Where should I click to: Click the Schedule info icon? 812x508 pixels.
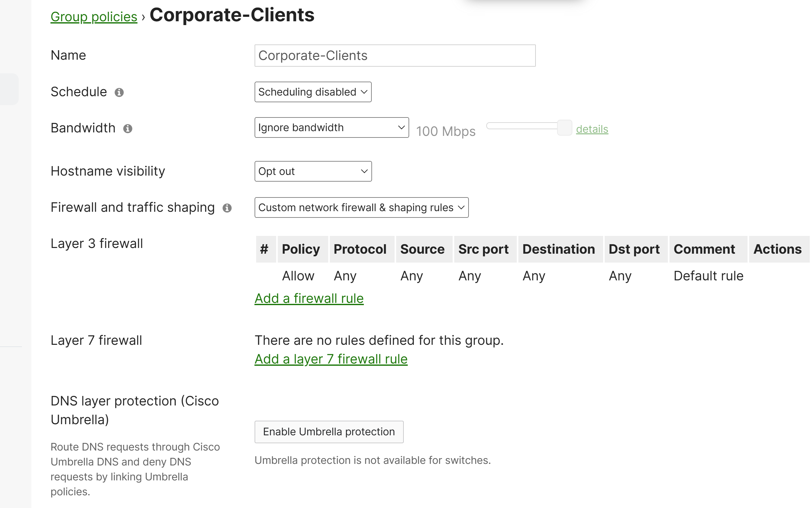click(119, 92)
